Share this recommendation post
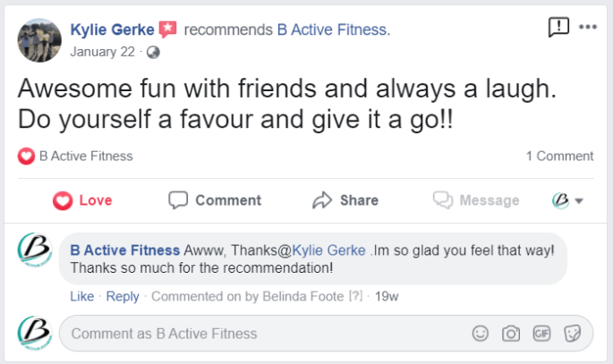The height and width of the screenshot is (364, 613). (345, 200)
